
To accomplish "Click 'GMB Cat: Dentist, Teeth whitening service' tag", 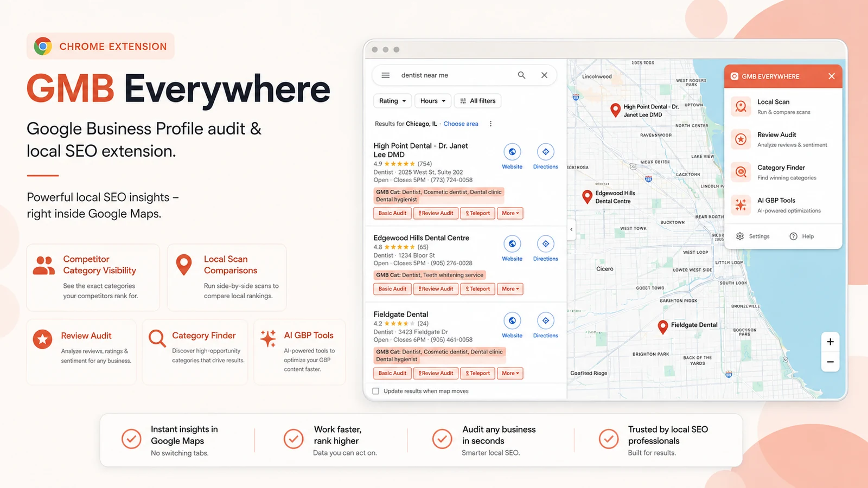I will (430, 275).
